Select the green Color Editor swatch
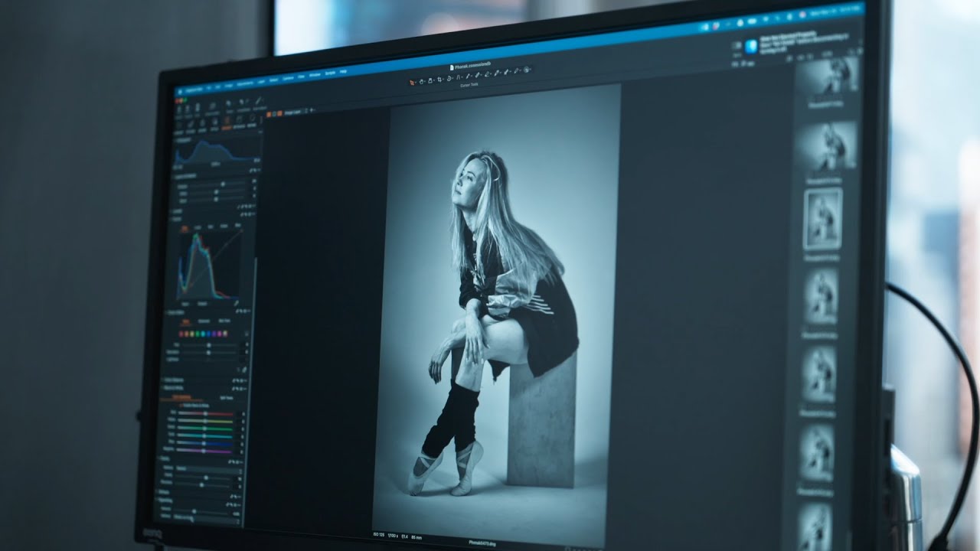980x551 pixels. point(198,334)
